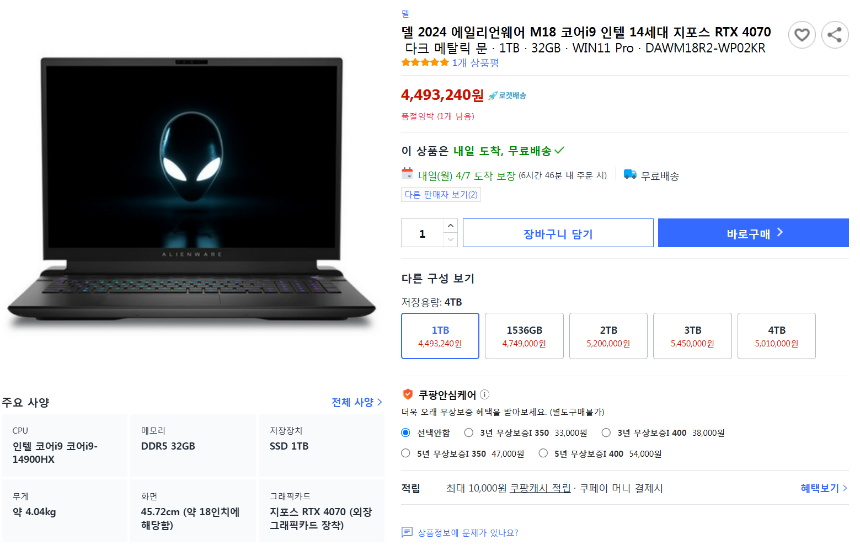Select 3년 무상보증 350 warranty option
This screenshot has height=546, width=860.
click(468, 433)
